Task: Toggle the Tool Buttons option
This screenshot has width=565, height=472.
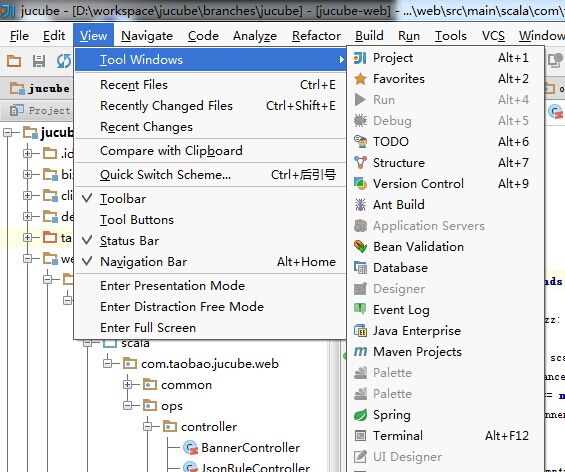Action: (x=210, y=220)
